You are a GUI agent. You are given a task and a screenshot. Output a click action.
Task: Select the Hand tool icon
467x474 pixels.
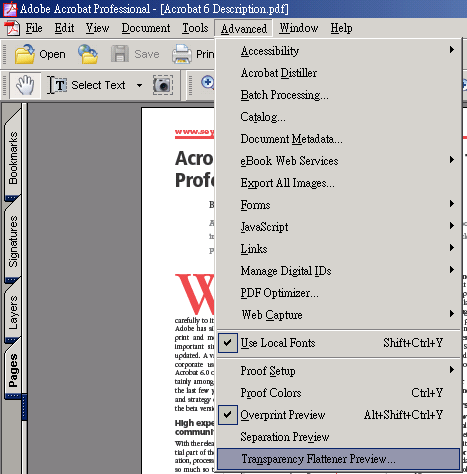(x=25, y=85)
